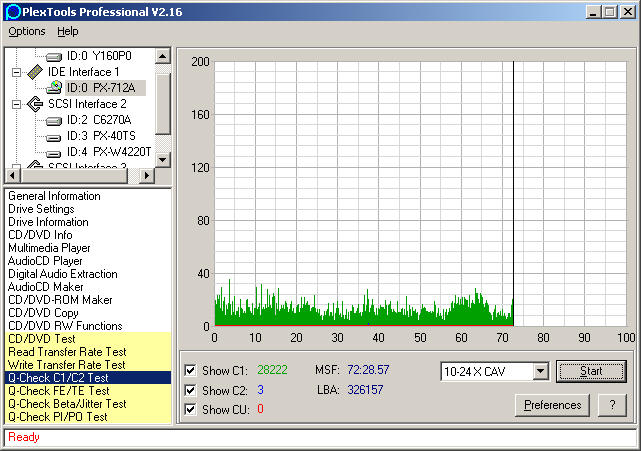641x451 pixels.
Task: Select CD/DVD-ROM Maker function
Action: (x=60, y=300)
